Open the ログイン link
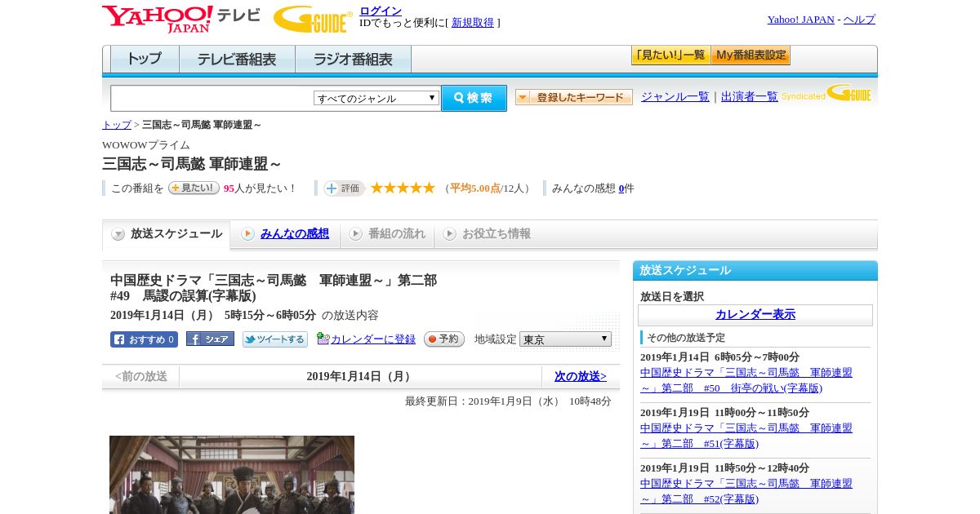The image size is (980, 514). 381,11
